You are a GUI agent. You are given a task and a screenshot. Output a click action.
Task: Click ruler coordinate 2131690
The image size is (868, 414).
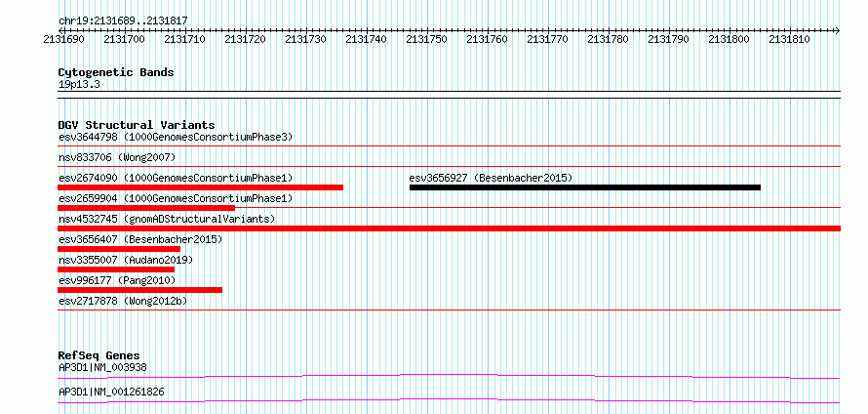[x=63, y=39]
